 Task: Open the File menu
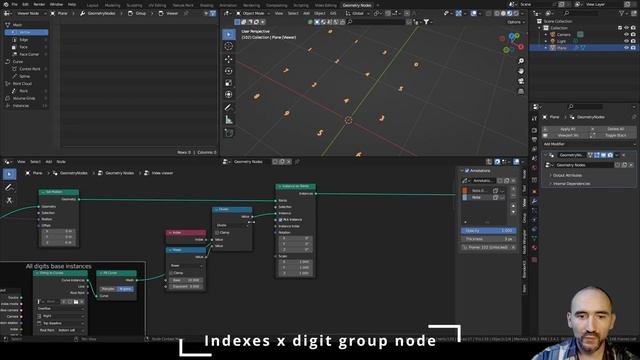click(14, 4)
